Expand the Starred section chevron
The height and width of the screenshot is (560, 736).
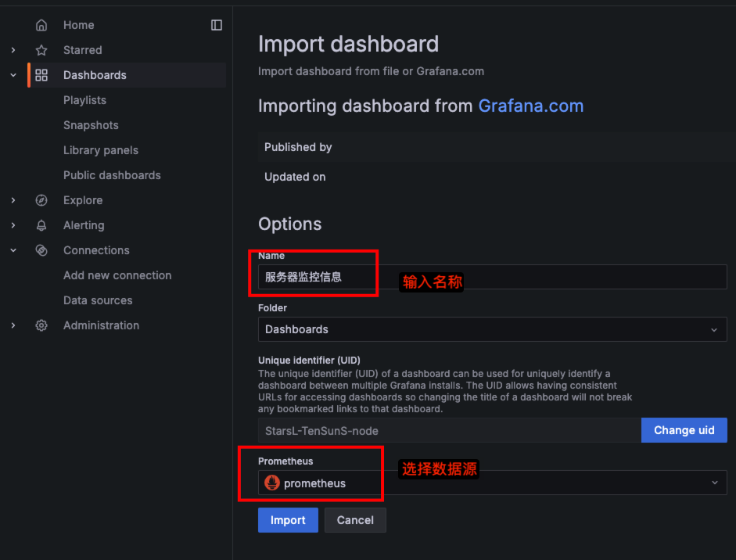click(13, 50)
